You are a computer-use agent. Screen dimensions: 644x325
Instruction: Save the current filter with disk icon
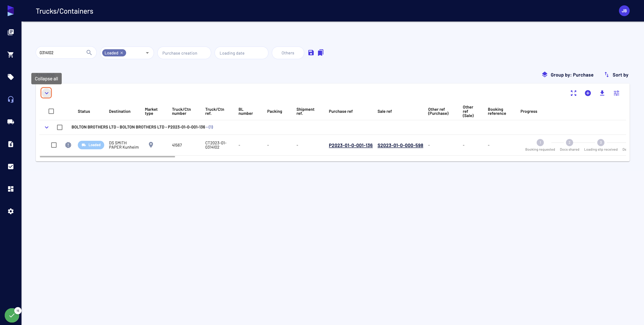pos(311,53)
